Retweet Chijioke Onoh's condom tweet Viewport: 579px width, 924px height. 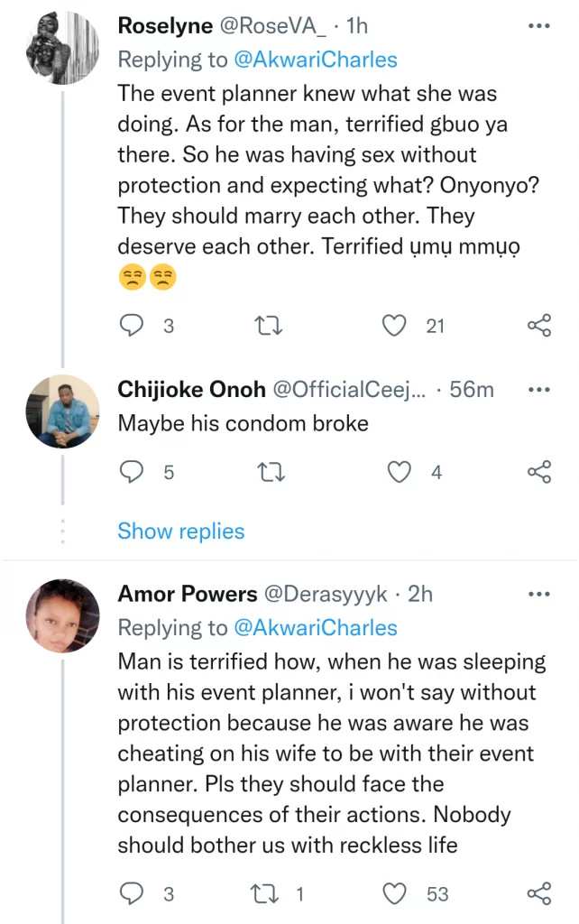point(269,471)
